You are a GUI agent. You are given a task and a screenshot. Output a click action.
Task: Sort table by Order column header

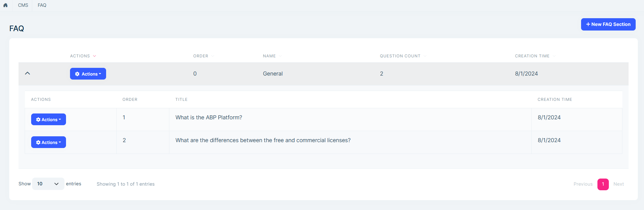(x=201, y=56)
